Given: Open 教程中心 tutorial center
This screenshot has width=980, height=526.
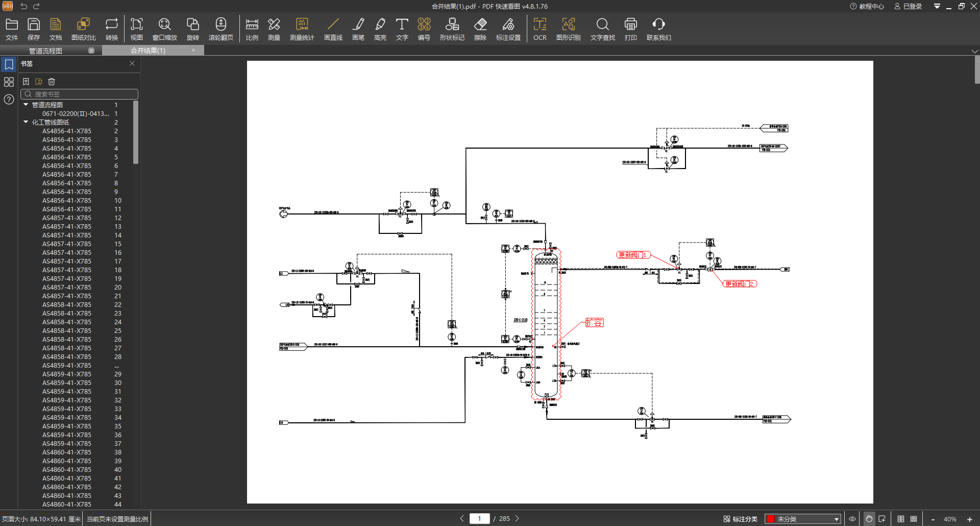Looking at the screenshot, I should click(866, 6).
